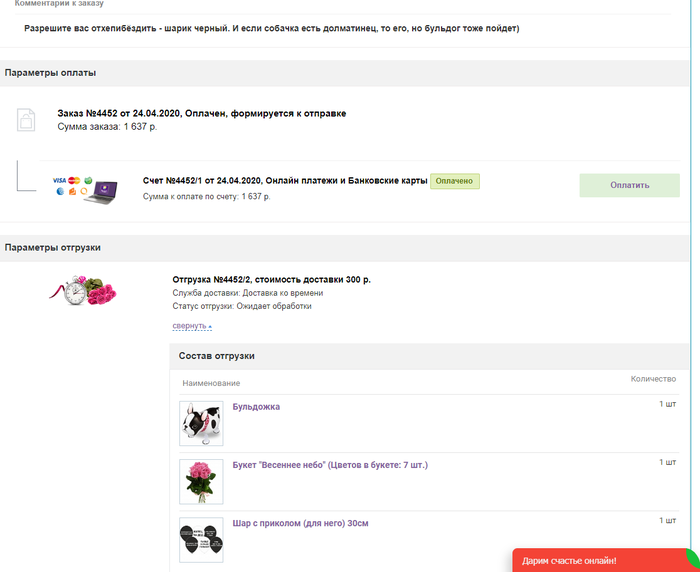Open the Бульдожка bulldog balloon thumbnail
700x572 pixels.
(201, 423)
